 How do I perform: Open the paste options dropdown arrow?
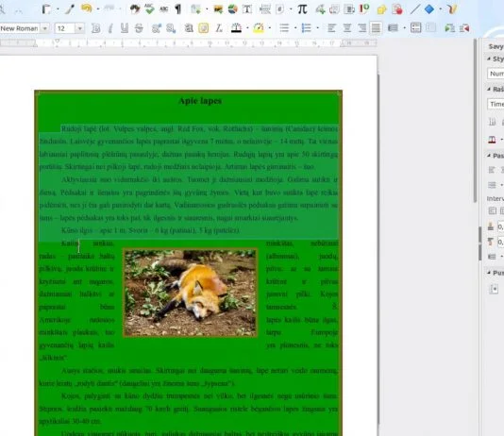coord(58,9)
